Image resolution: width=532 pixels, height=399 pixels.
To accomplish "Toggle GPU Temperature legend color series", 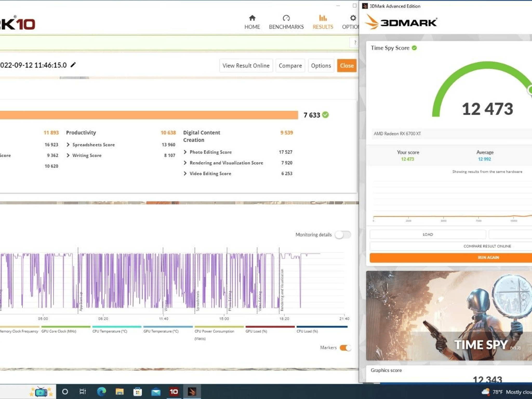I will 168,327.
